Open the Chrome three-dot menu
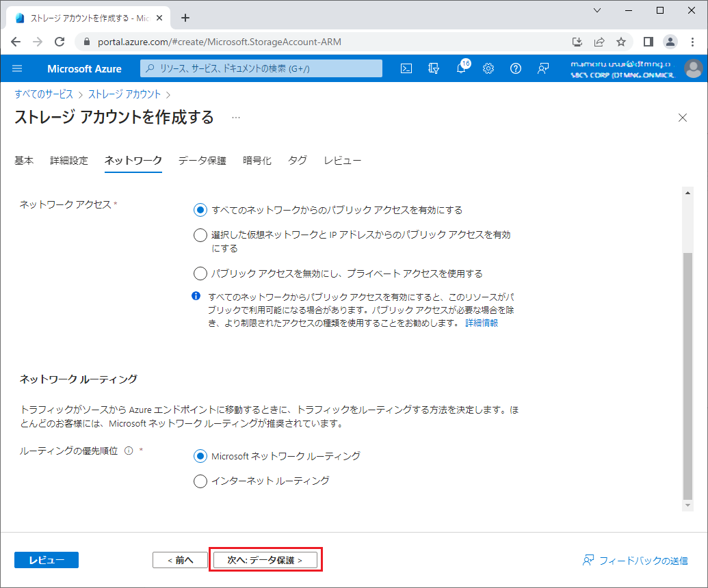The width and height of the screenshot is (708, 588). point(693,42)
